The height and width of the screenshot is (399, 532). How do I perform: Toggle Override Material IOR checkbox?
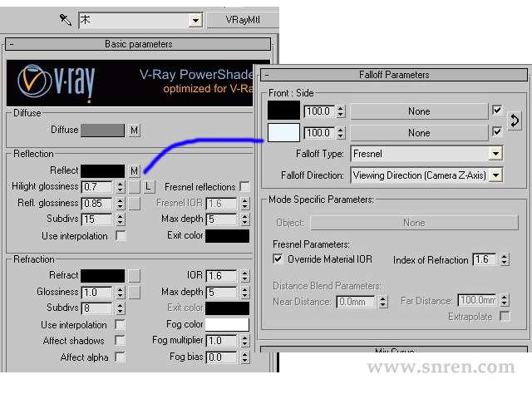(278, 259)
